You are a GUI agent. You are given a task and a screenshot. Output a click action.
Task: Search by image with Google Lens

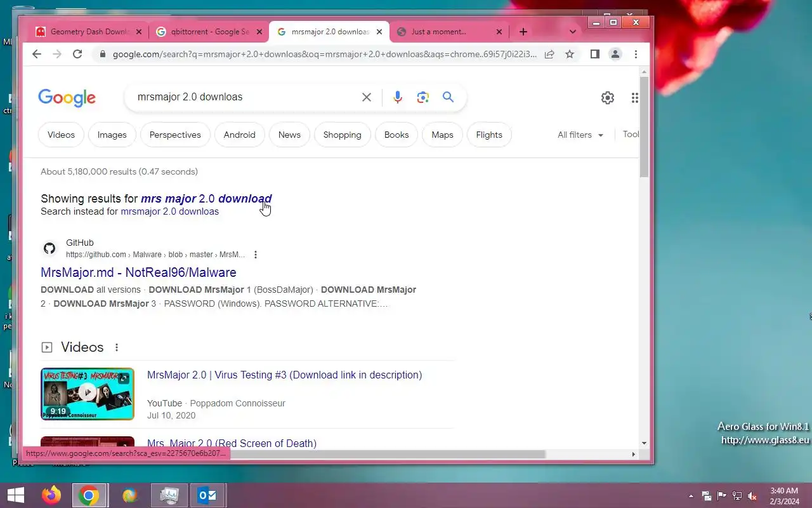[423, 97]
